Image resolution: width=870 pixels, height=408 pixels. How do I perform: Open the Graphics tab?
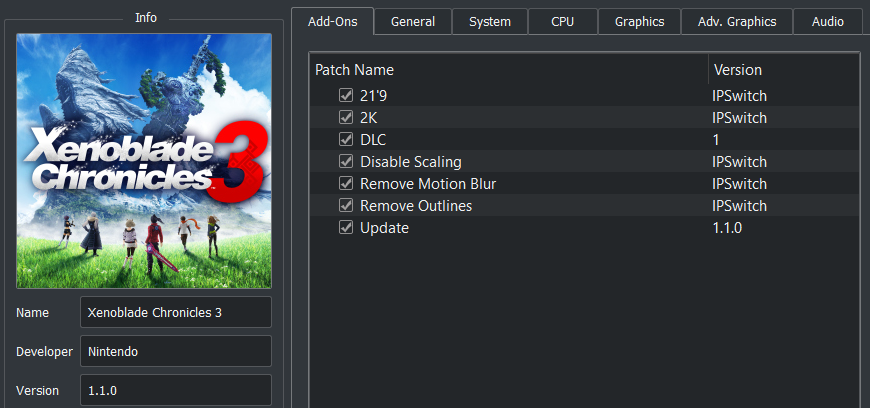[639, 22]
